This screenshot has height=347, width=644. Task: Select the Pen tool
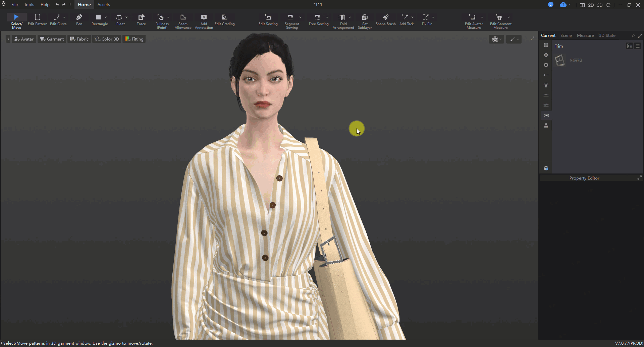coord(79,20)
